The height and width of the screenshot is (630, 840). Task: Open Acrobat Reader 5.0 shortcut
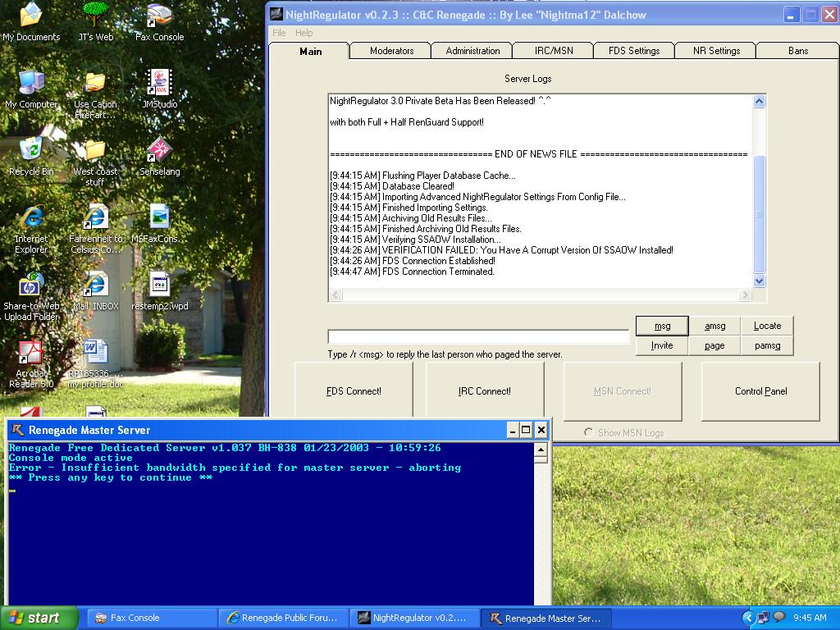coord(30,354)
